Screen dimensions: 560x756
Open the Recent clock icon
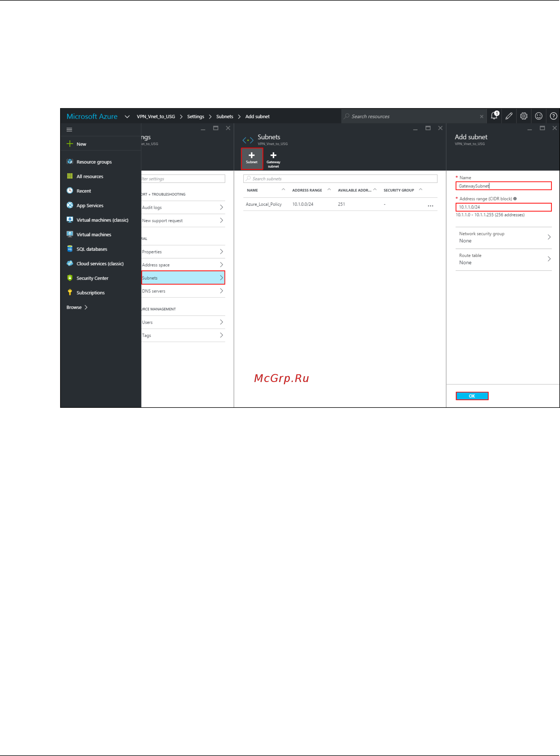point(70,191)
